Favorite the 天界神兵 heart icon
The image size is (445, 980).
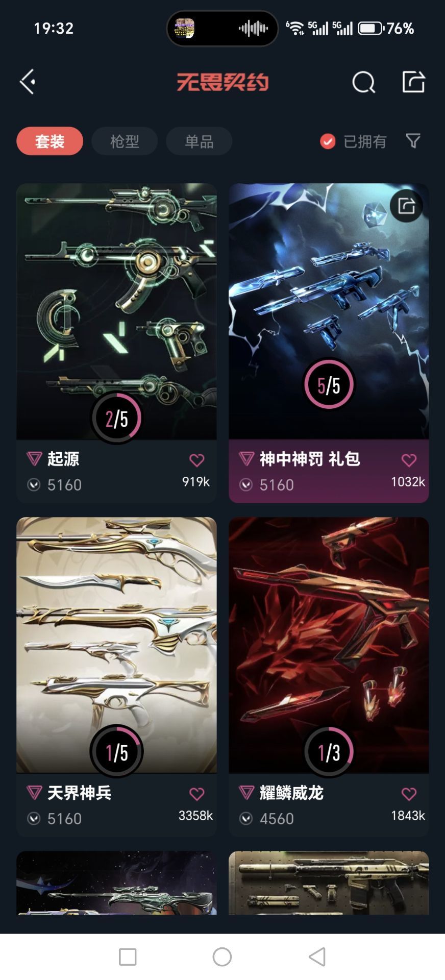[196, 794]
